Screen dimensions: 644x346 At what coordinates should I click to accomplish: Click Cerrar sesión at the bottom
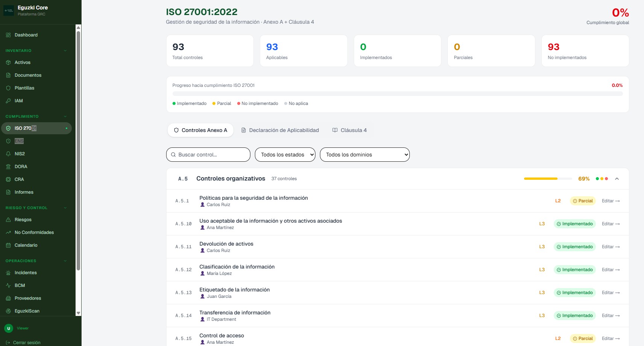coord(26,343)
